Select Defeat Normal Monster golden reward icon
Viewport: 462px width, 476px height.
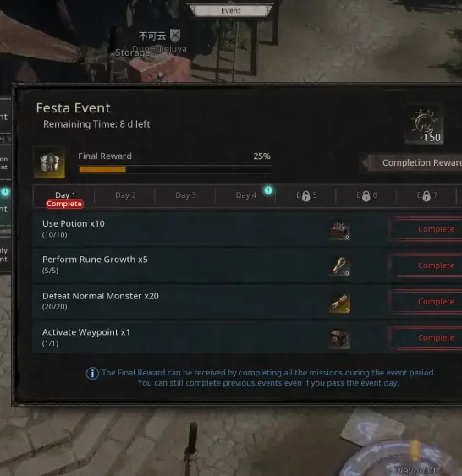click(339, 303)
